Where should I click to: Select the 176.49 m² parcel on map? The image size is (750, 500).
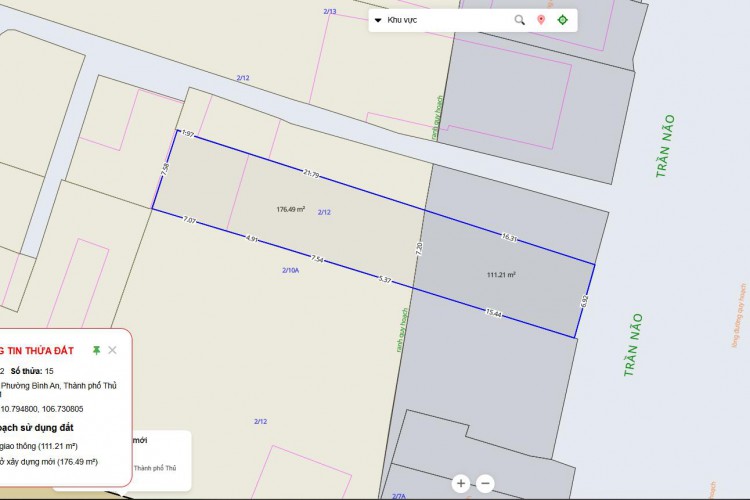coord(290,210)
